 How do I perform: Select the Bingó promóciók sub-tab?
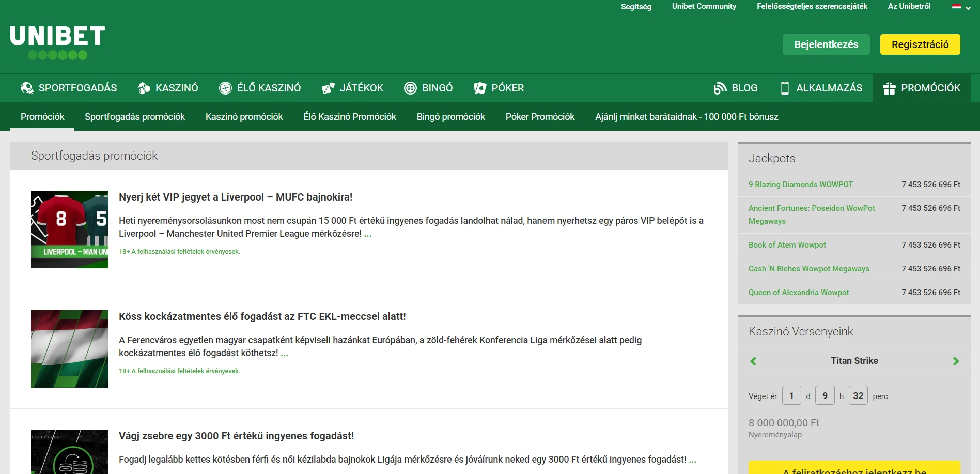[451, 117]
